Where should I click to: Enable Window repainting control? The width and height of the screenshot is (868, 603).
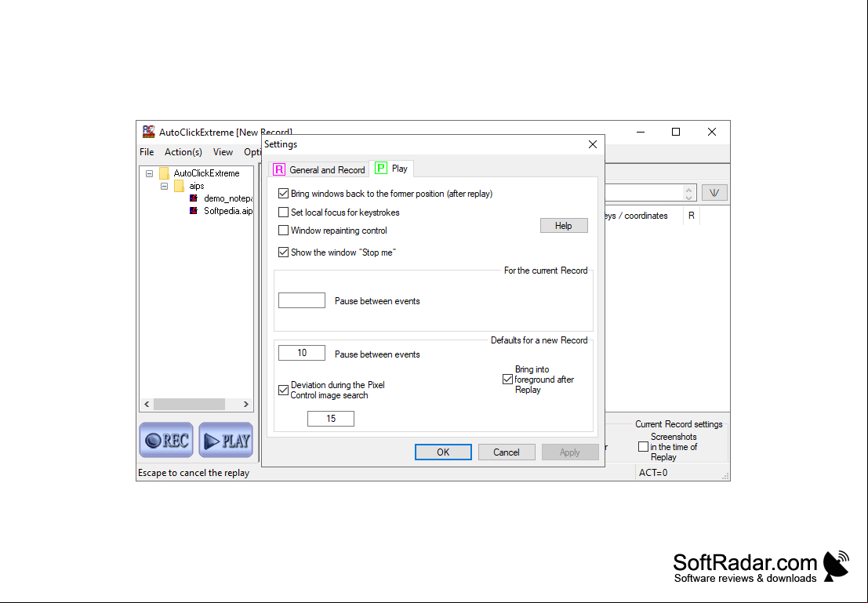(x=283, y=230)
